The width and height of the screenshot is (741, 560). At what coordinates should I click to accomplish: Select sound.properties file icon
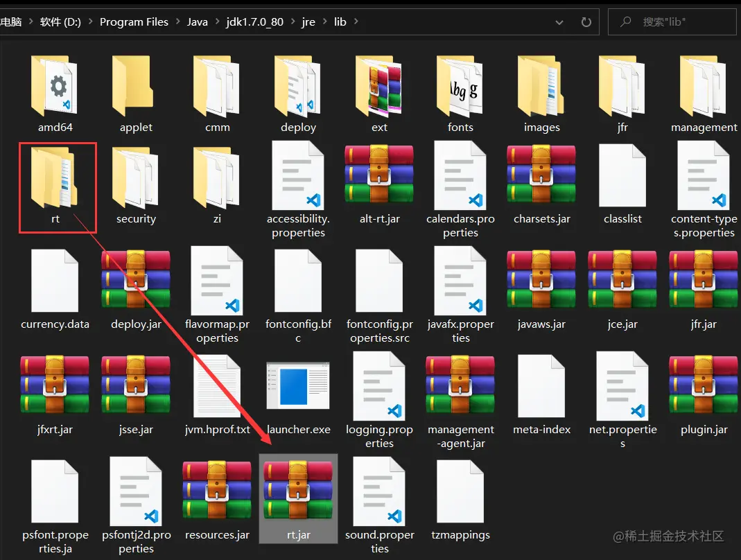(379, 491)
